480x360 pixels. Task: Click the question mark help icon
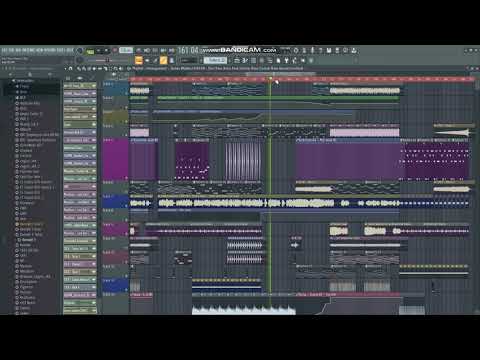pos(320,51)
